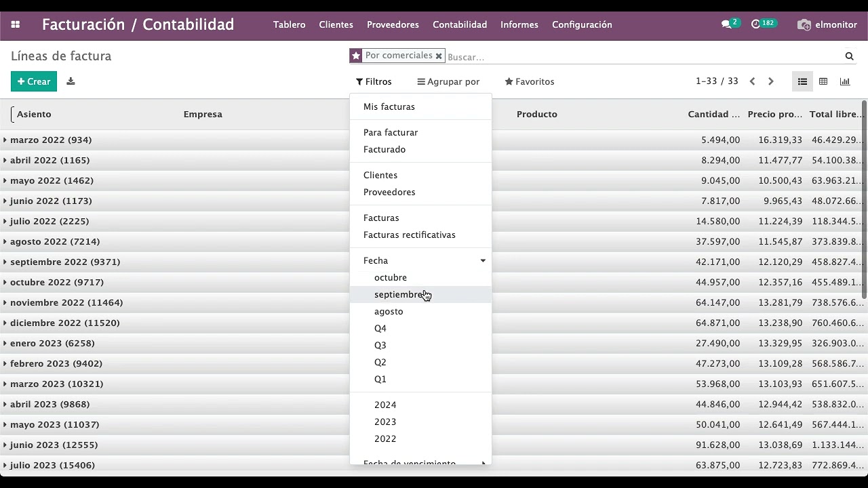Sort by the Empresa column header
This screenshot has width=868, height=488.
[x=203, y=114]
